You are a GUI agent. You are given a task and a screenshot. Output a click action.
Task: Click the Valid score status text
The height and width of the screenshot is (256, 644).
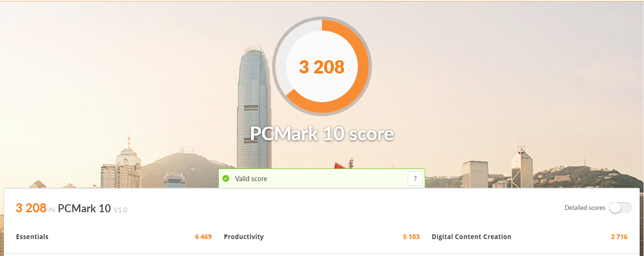(x=251, y=179)
